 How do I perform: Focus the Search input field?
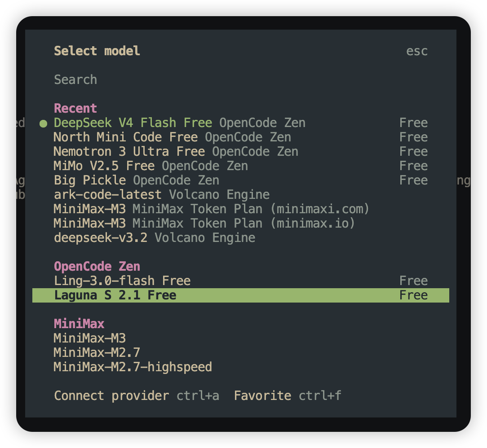tap(241, 80)
